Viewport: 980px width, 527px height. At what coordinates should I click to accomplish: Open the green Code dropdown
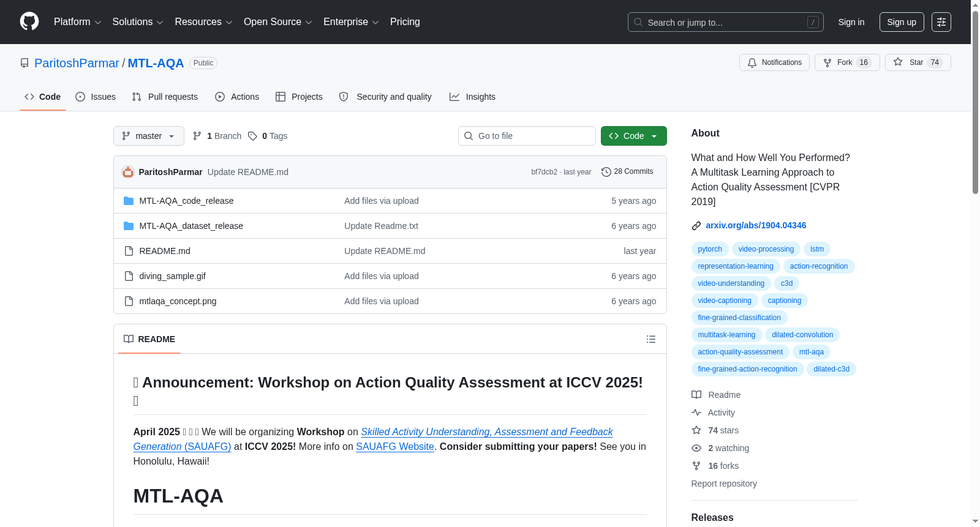634,136
